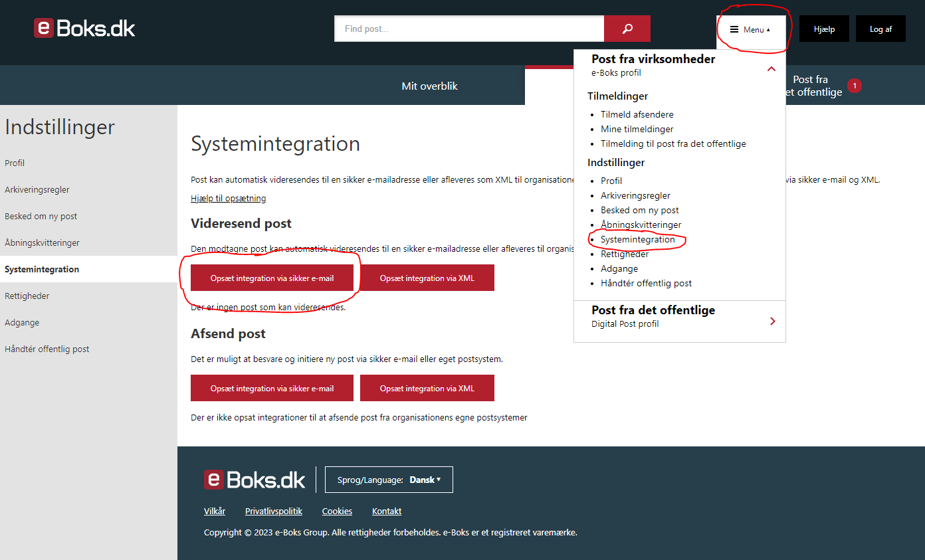
Task: Click the Indstillinger heading in the dropdown menu
Action: point(616,162)
